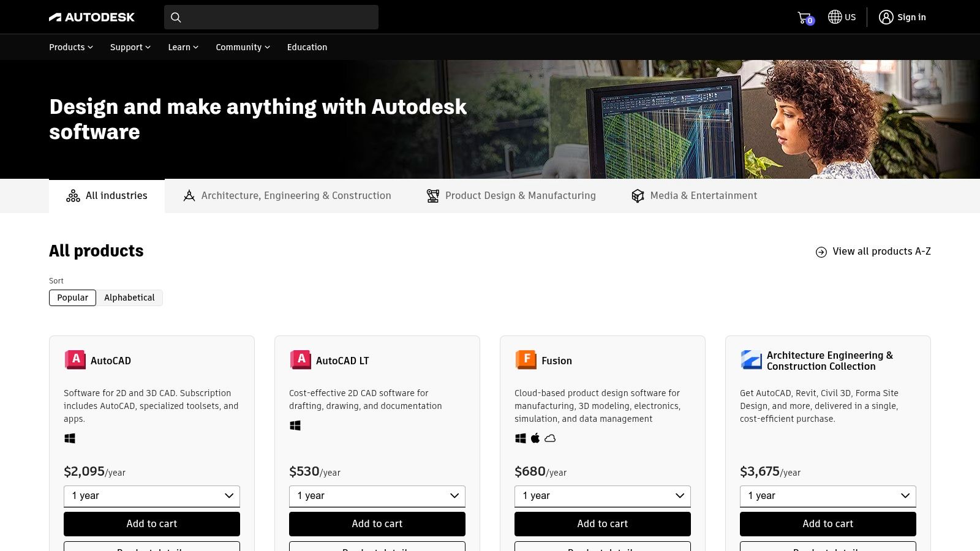Screen dimensions: 980x551
Task: Switch sorting to Alphabetical
Action: pyautogui.click(x=129, y=298)
